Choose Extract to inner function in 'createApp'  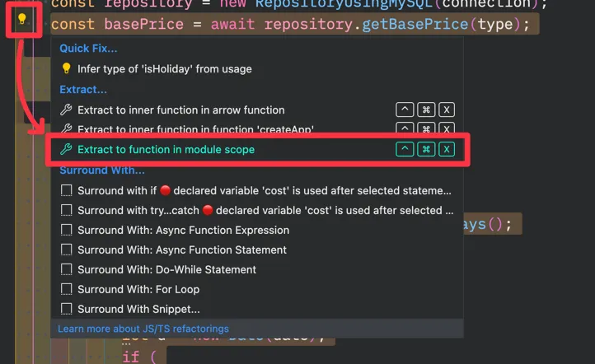pyautogui.click(x=195, y=129)
